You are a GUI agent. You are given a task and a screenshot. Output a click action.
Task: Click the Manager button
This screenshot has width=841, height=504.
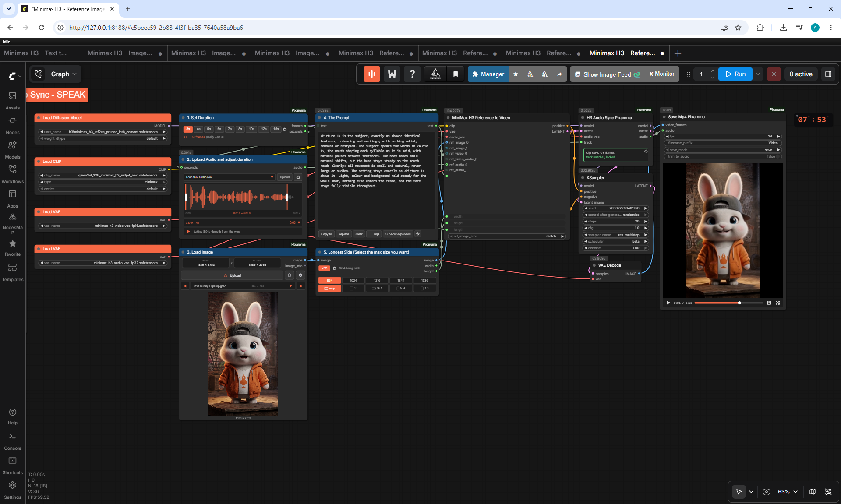point(488,74)
